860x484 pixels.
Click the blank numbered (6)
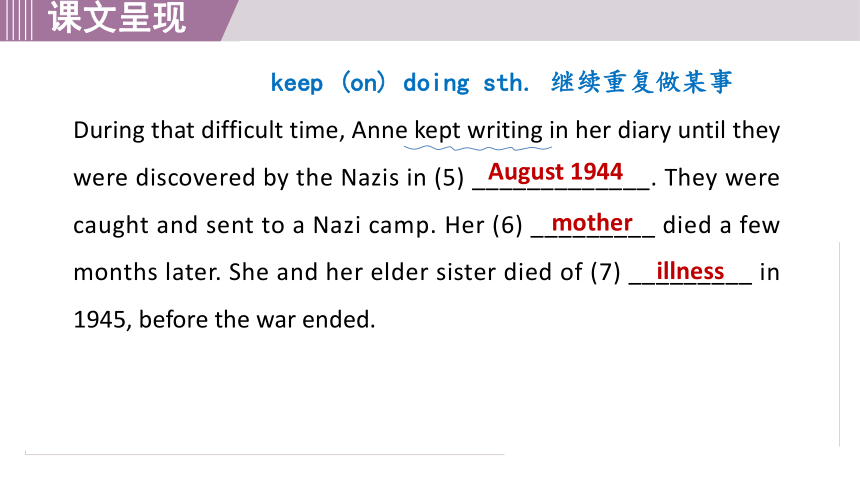(593, 226)
